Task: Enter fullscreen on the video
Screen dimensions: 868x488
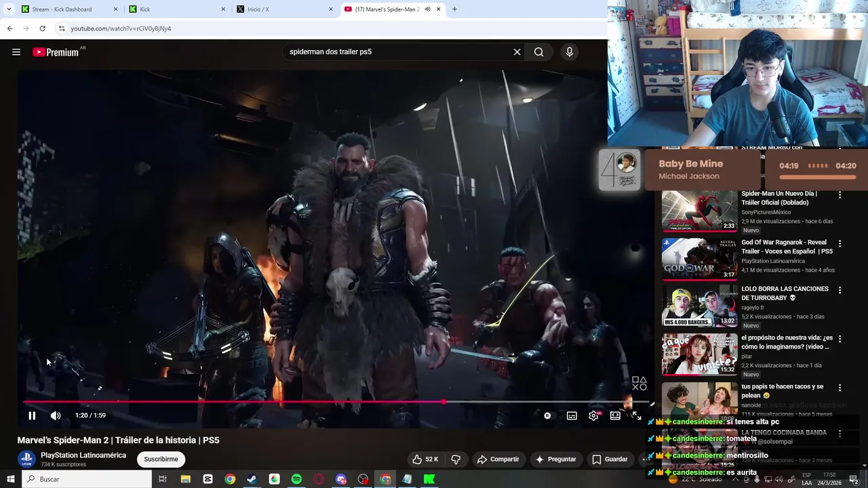Action: click(x=637, y=415)
